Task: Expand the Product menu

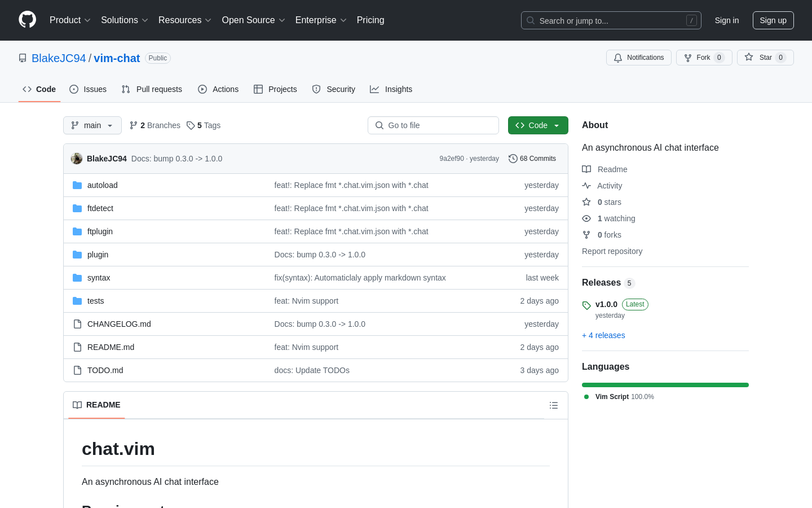Action: click(x=70, y=20)
